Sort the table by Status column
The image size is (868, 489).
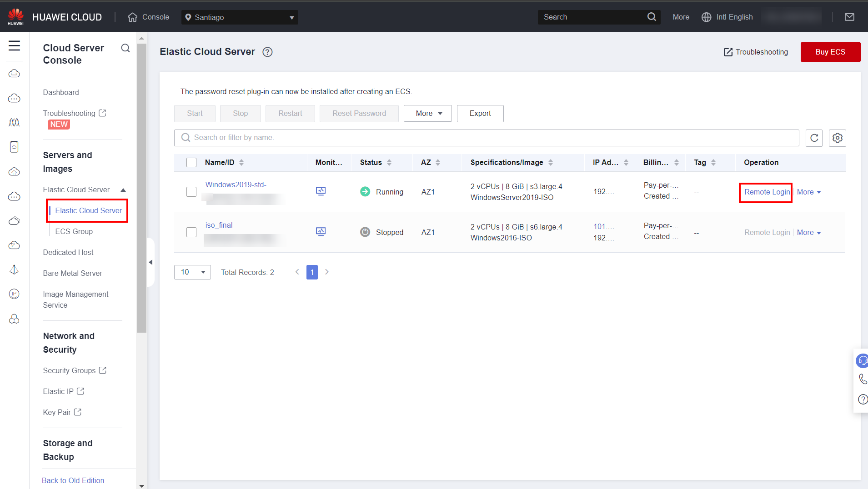point(389,163)
